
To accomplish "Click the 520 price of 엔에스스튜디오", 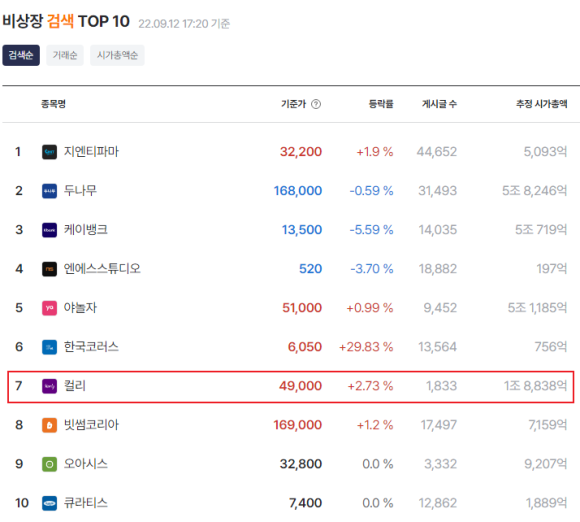I will point(310,269).
